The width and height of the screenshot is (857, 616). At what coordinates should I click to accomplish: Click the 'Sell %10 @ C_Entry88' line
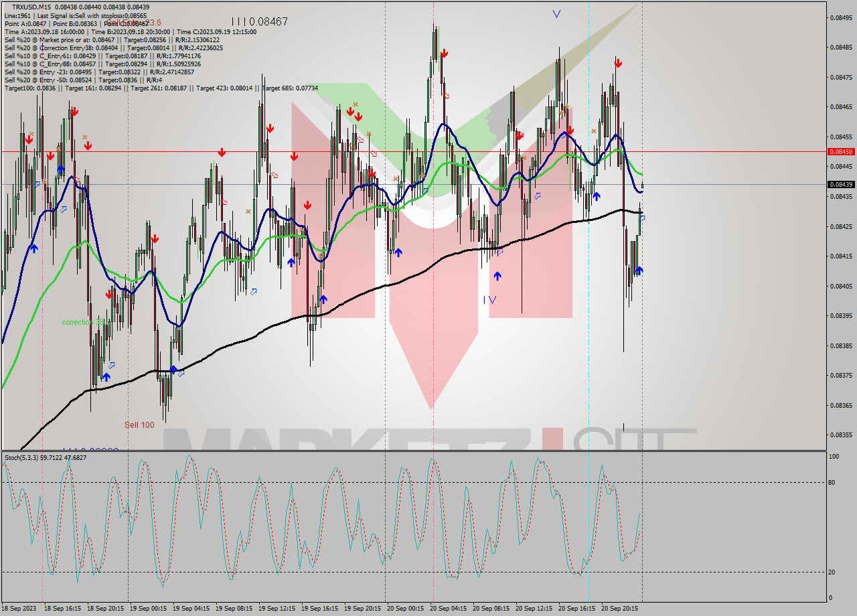click(102, 64)
